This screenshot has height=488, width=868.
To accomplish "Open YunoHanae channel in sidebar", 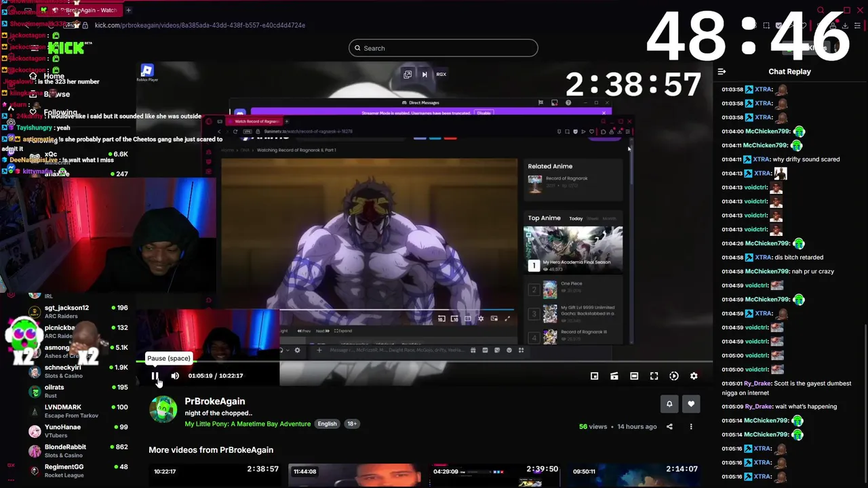I will point(78,431).
